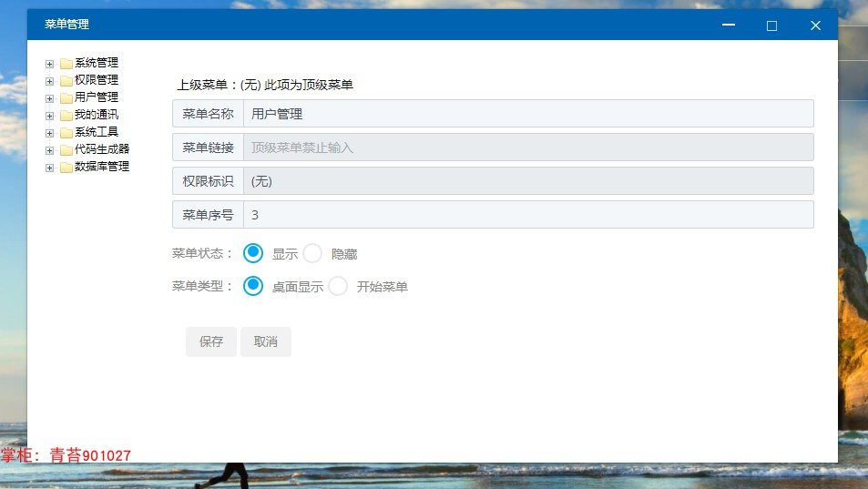Click the disabled 菜单链接 field

tap(528, 148)
